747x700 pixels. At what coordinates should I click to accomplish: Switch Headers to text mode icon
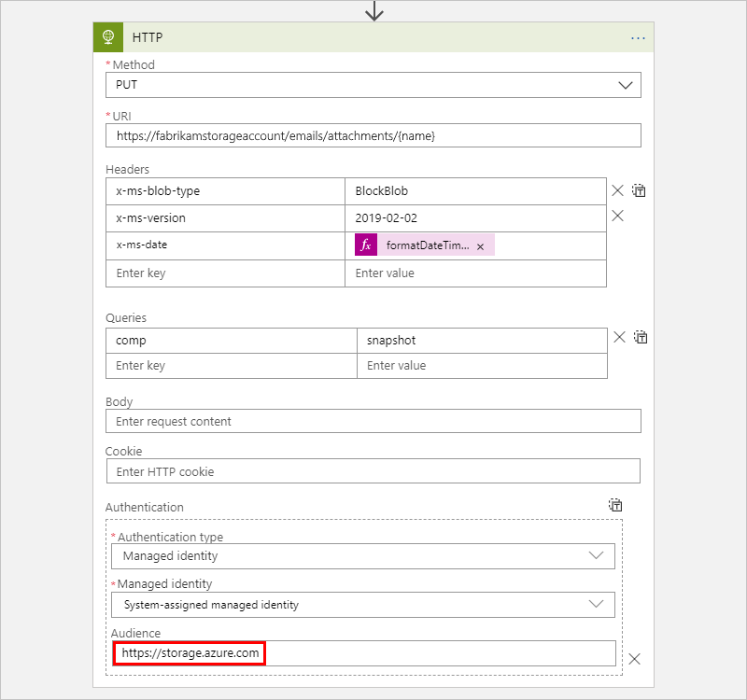[640, 190]
